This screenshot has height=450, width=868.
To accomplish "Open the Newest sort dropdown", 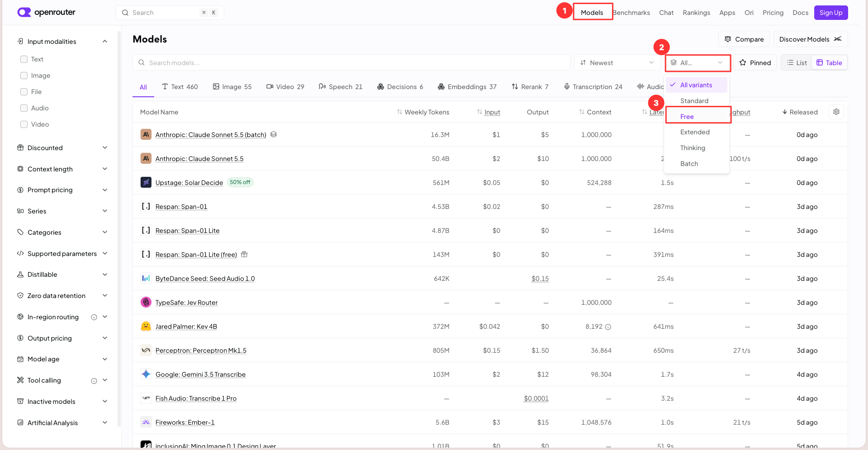I will (618, 62).
